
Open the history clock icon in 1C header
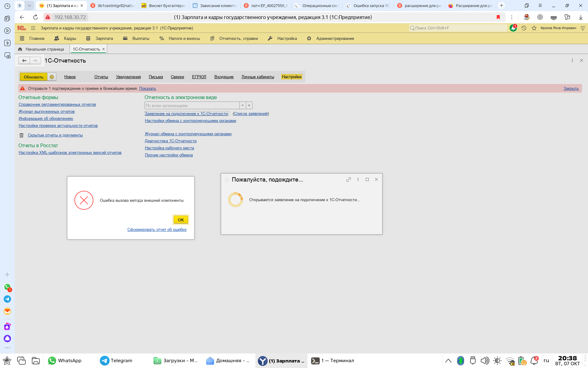[x=524, y=28]
